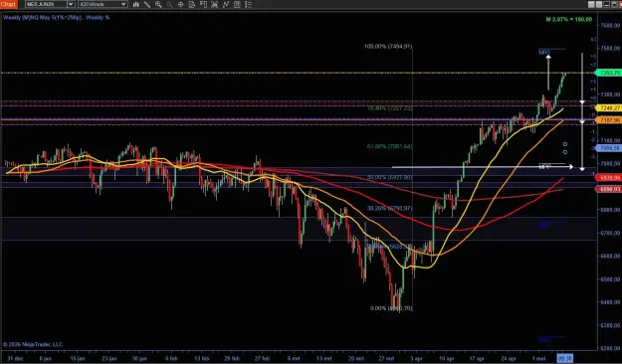Toggle the crosshair cursor icon
The width and height of the screenshot is (622, 364).
point(180,4)
